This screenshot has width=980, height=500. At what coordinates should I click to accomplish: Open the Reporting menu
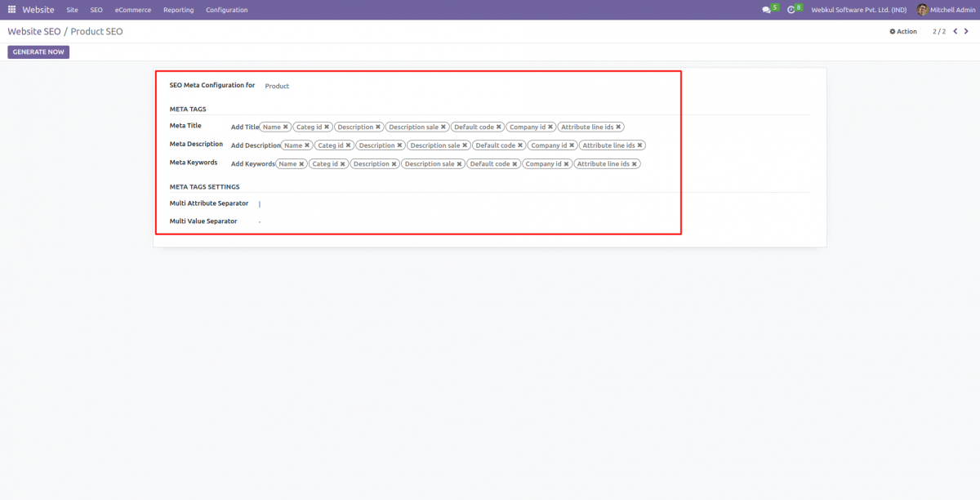(178, 10)
